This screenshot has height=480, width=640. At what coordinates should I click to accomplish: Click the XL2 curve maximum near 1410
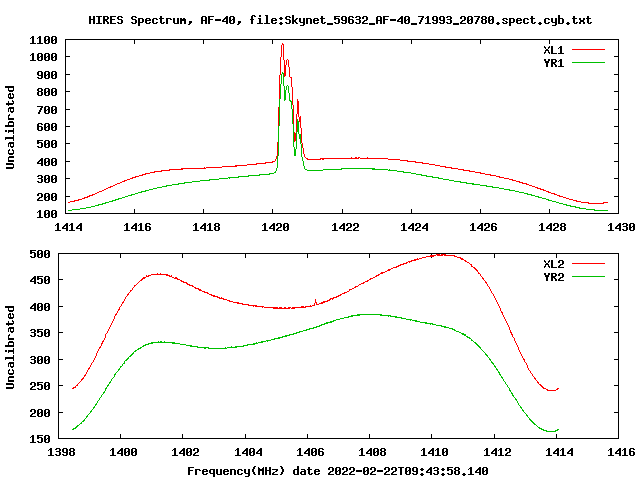(442, 255)
